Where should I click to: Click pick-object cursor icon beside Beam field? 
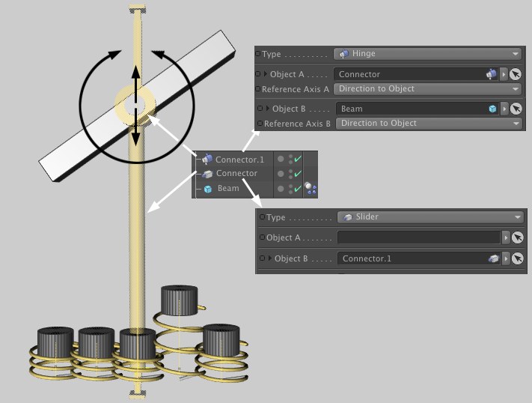click(516, 109)
